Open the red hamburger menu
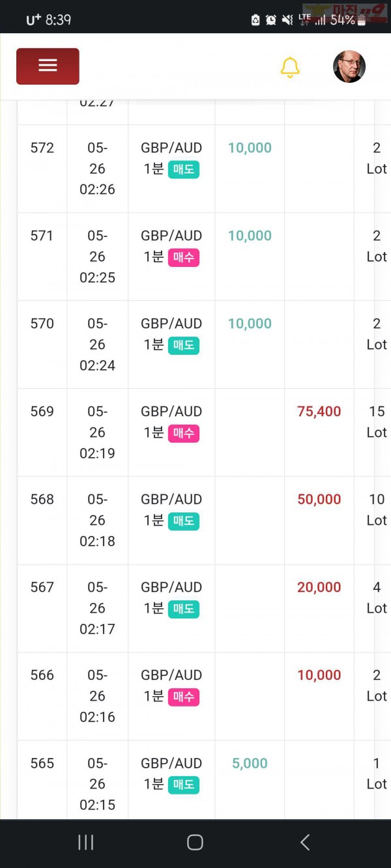The image size is (391, 868). (48, 66)
